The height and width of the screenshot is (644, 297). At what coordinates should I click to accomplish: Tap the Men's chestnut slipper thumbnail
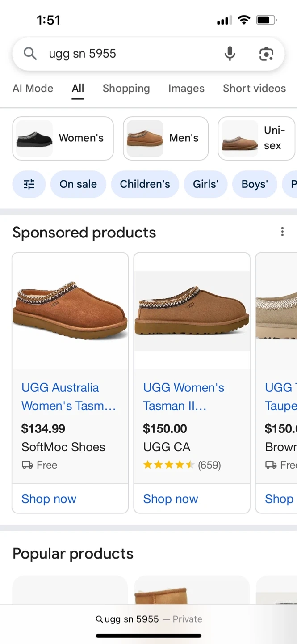click(145, 139)
